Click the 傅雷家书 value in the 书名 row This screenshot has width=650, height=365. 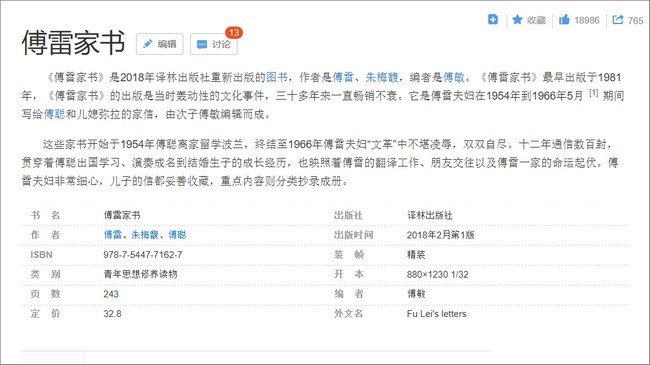pyautogui.click(x=122, y=215)
